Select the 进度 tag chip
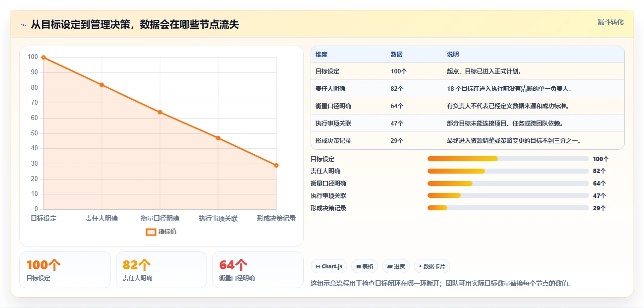Screen dimensions: 644x308 [396, 266]
